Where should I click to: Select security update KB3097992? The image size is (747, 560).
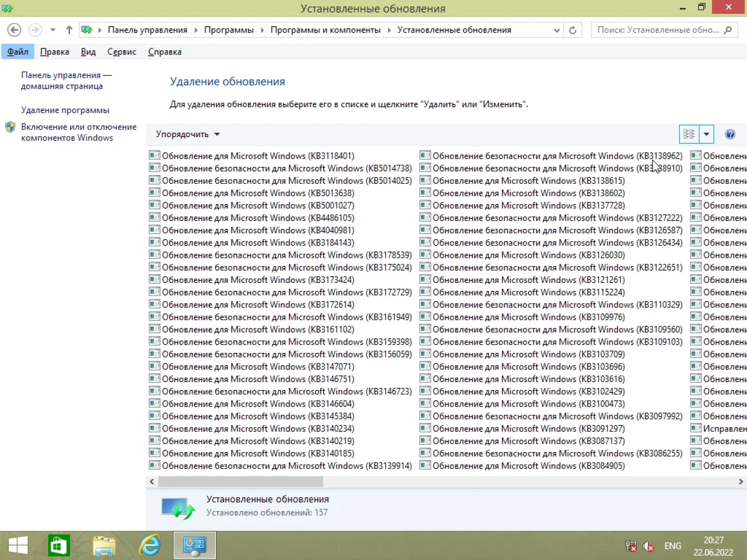pos(551,416)
